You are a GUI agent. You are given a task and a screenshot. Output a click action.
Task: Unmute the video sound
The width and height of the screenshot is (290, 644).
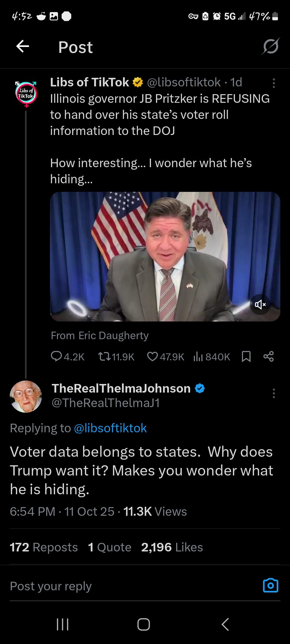tap(260, 304)
